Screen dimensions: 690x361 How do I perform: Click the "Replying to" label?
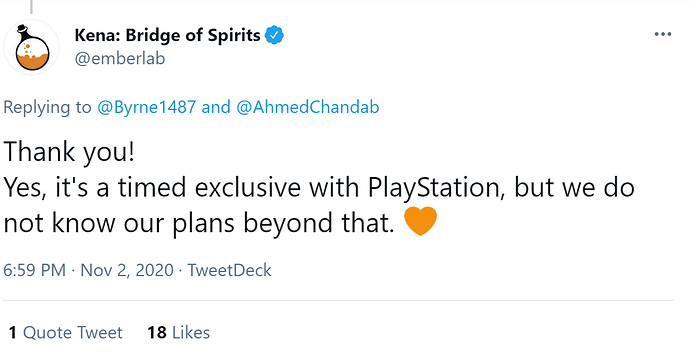tap(47, 107)
